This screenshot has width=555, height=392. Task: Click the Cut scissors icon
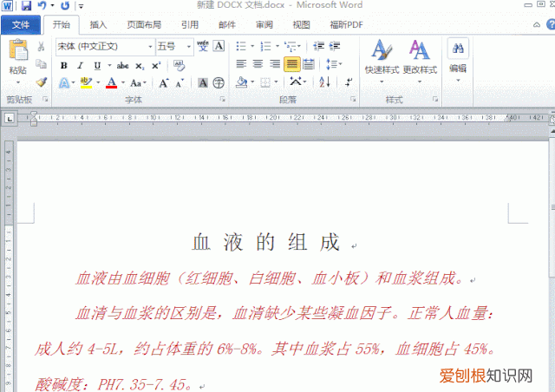41,47
